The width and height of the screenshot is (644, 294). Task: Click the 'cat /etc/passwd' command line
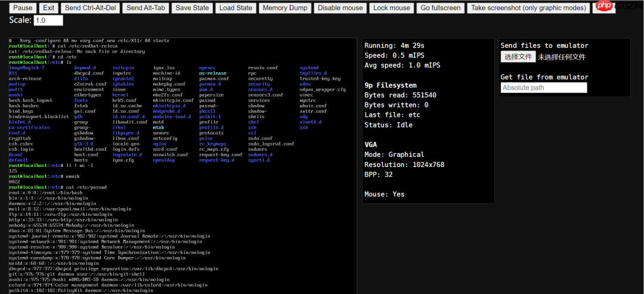(57, 187)
